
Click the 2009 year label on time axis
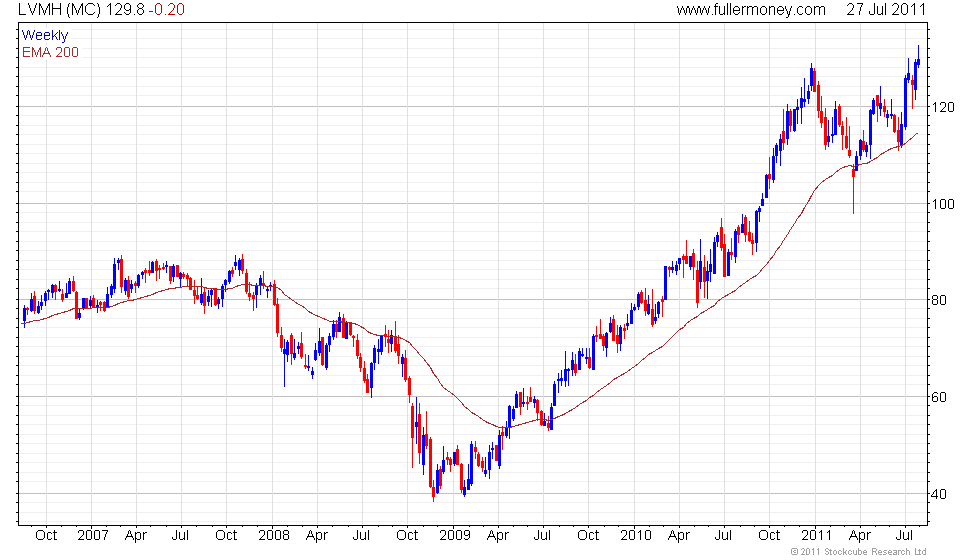(x=455, y=536)
